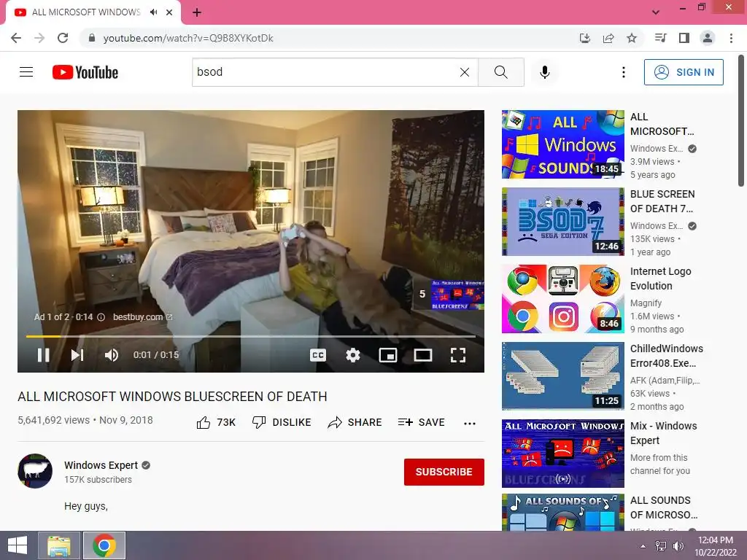Viewport: 747px width, 560px height.
Task: Open Chrome profile avatar
Action: [x=708, y=38]
